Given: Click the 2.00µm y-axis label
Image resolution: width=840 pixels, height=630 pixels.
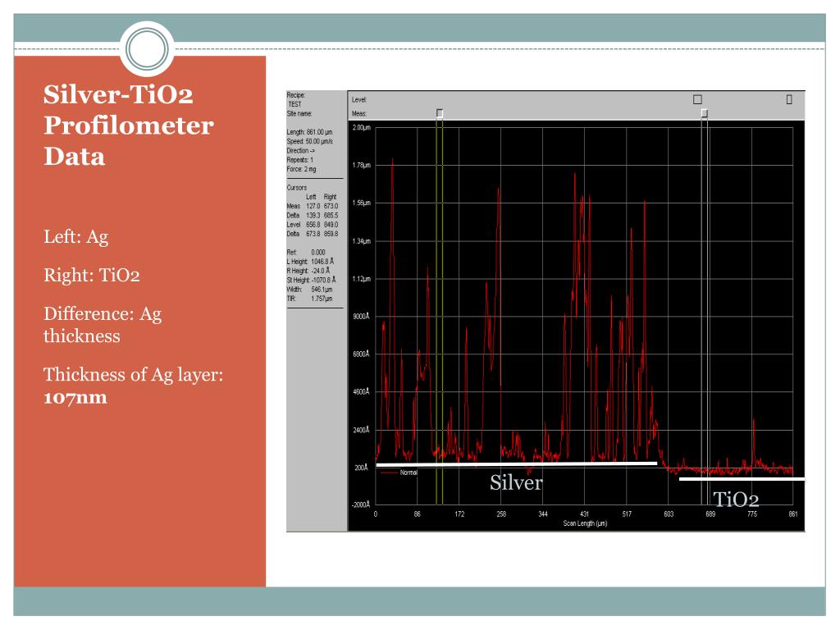Looking at the screenshot, I should (x=362, y=127).
